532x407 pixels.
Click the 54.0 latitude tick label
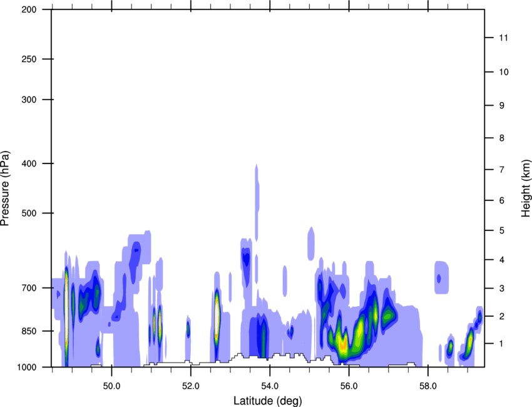tap(270, 386)
